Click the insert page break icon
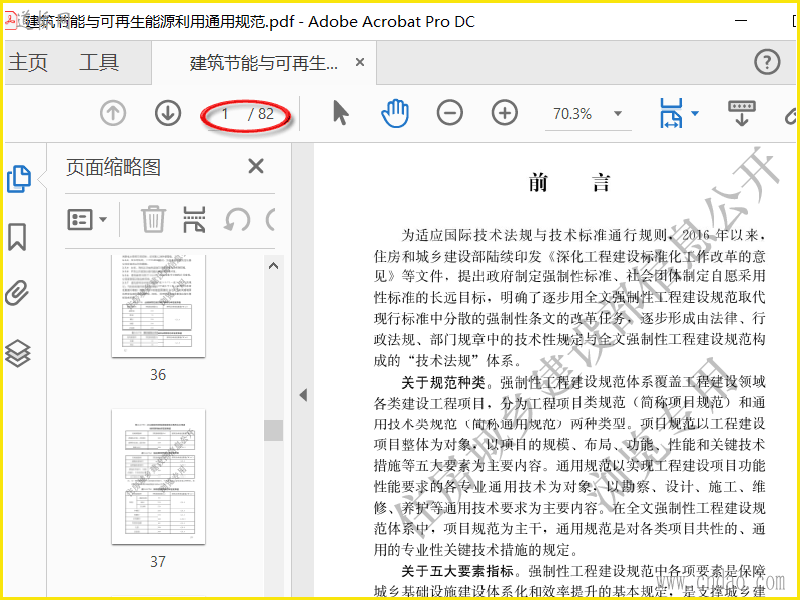This screenshot has width=800, height=600. (x=194, y=219)
